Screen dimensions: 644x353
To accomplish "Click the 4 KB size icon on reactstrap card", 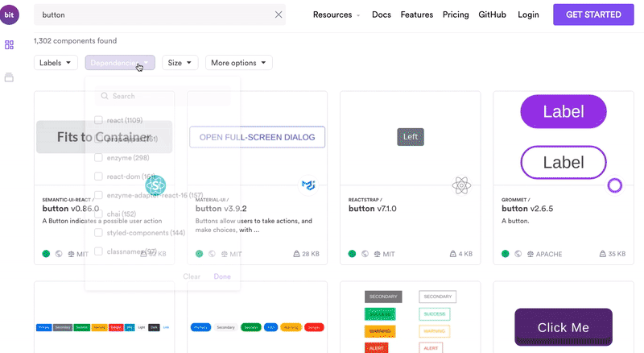I will coord(452,254).
